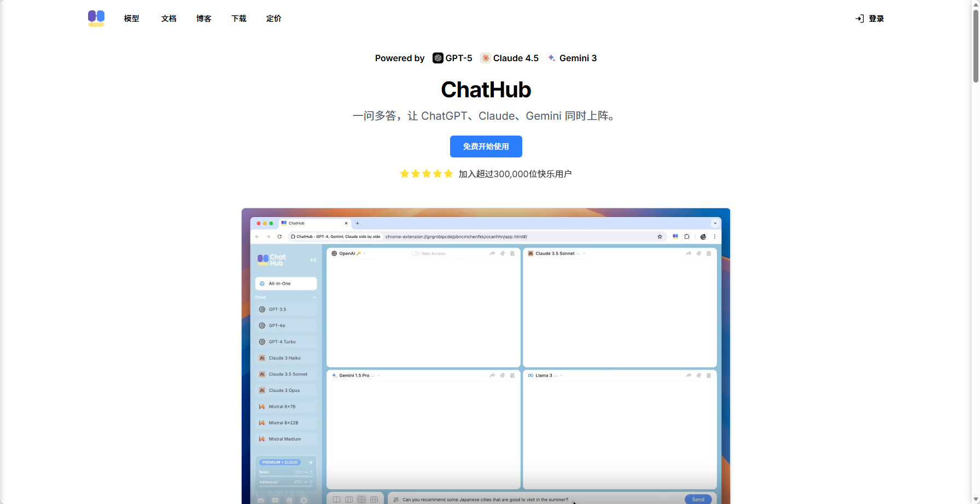Select the two-column layout icon in demo
980x504 pixels.
point(336,500)
